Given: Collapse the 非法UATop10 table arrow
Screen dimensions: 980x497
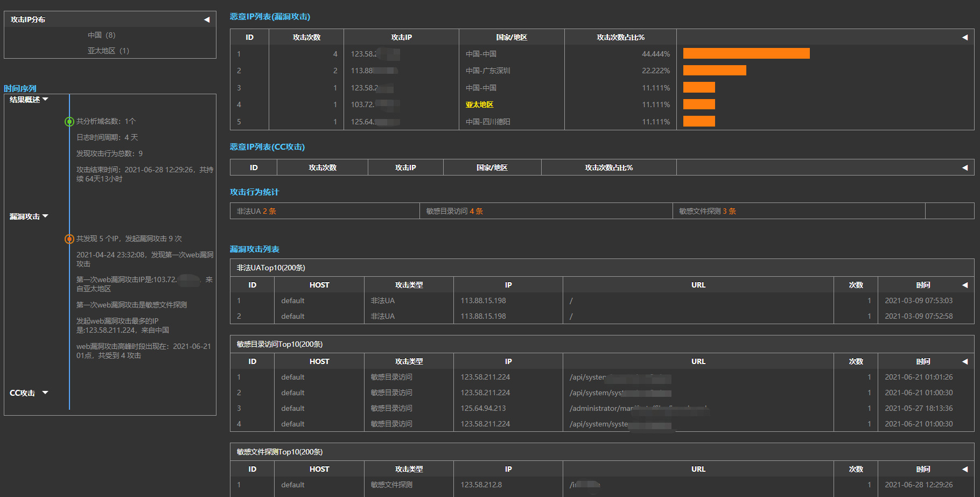Looking at the screenshot, I should click(965, 285).
